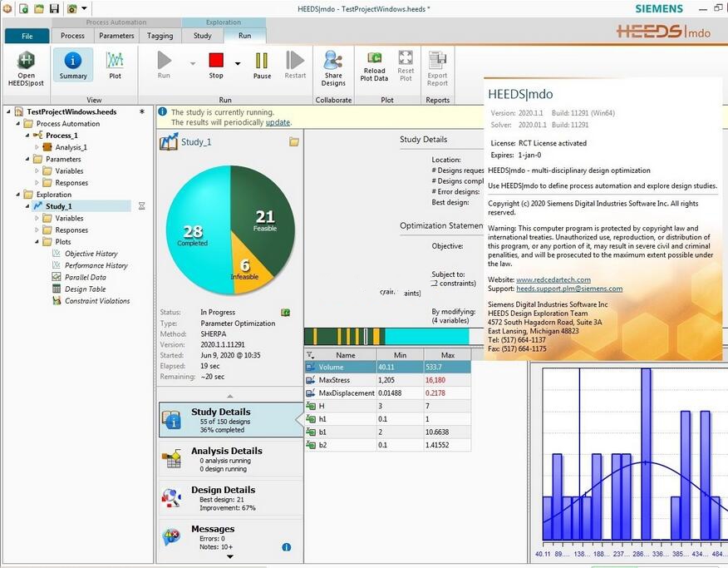Click the Restart button
The height and width of the screenshot is (568, 728).
click(295, 65)
